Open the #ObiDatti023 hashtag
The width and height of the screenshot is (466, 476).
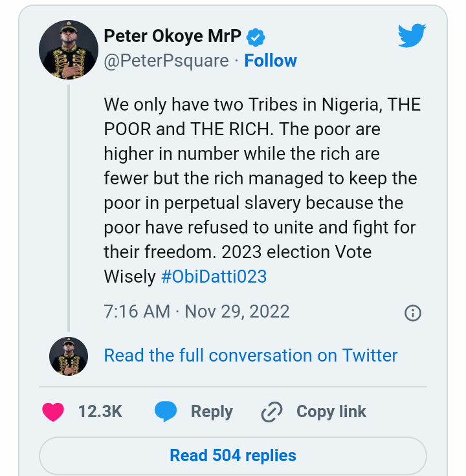pyautogui.click(x=214, y=277)
